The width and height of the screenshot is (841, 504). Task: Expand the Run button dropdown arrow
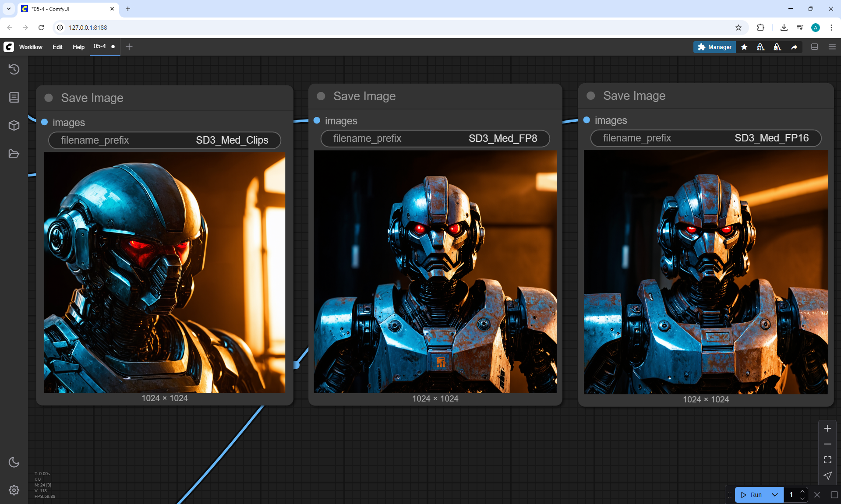pos(775,495)
